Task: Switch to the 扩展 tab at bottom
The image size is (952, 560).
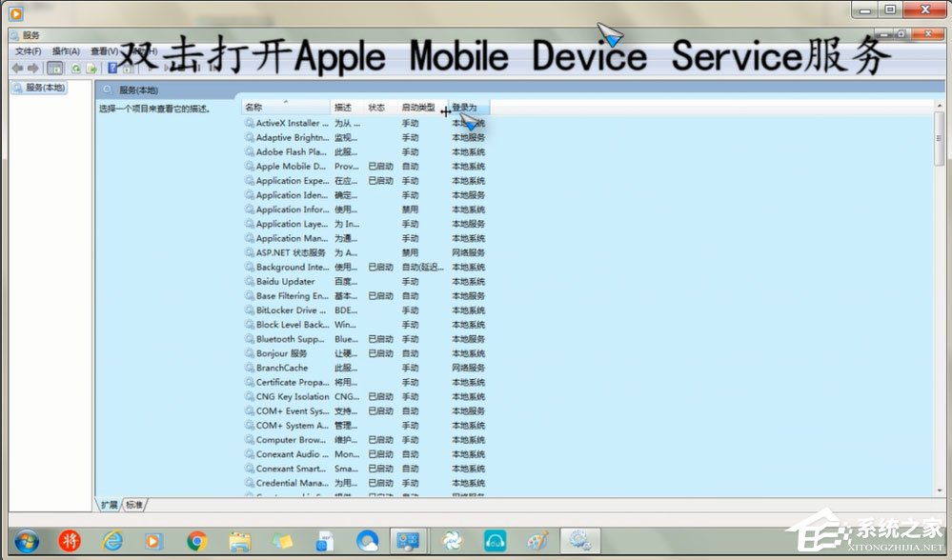Action: click(x=108, y=505)
